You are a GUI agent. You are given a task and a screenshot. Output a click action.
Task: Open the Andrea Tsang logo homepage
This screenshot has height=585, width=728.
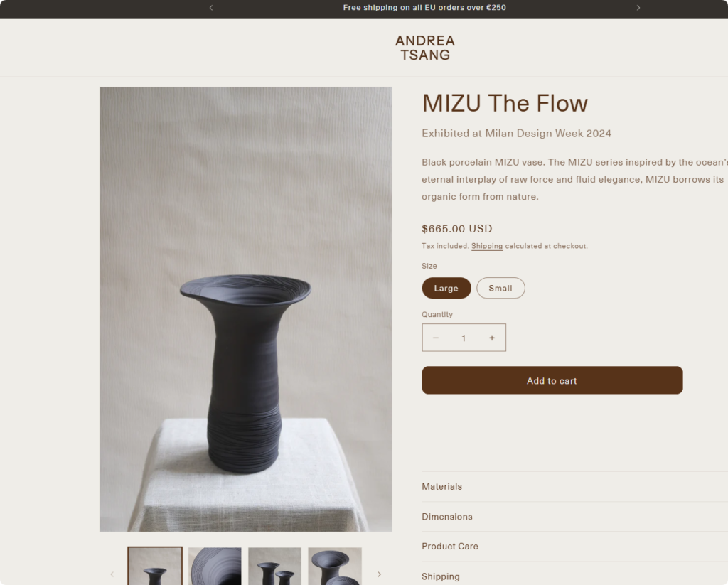(425, 48)
